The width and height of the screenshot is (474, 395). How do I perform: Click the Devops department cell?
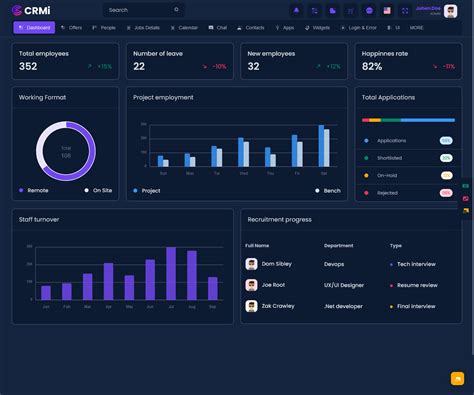[334, 264]
